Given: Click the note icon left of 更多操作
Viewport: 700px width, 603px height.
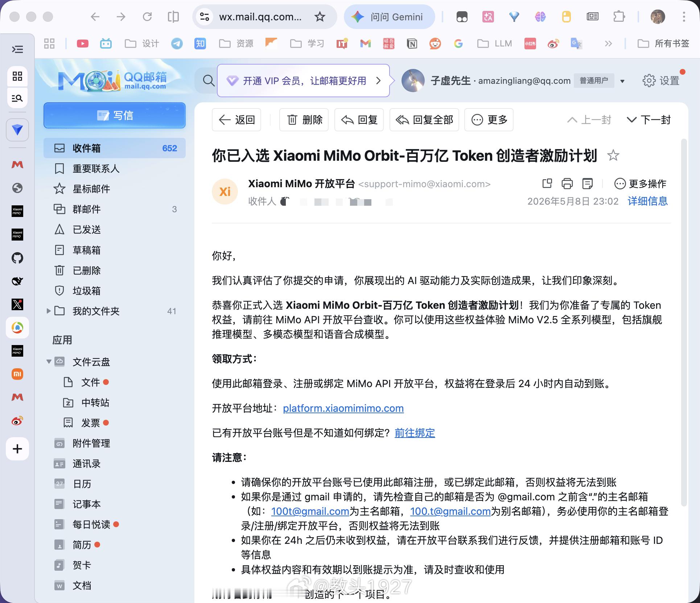Looking at the screenshot, I should click(588, 184).
